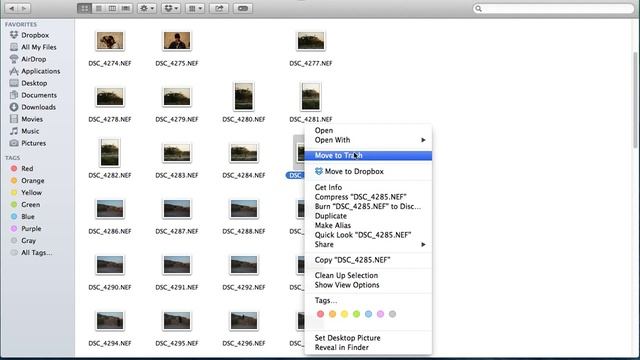This screenshot has width=640, height=360.
Task: Switch to Cover Flow view in toolbar
Action: [126, 8]
